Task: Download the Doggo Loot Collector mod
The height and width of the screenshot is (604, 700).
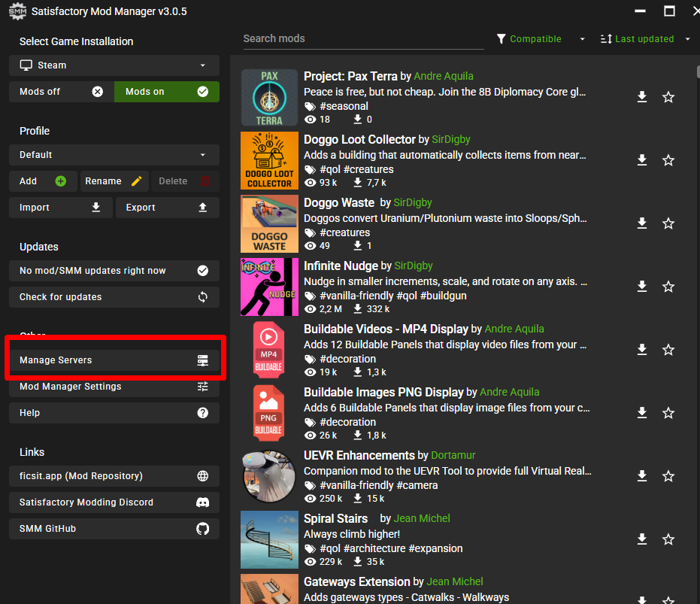Action: (x=642, y=160)
